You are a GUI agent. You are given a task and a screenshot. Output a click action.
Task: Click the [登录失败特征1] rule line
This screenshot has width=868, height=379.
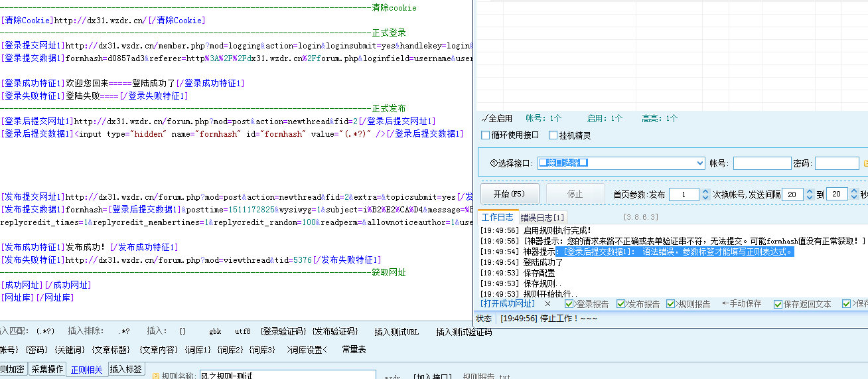pyautogui.click(x=94, y=96)
